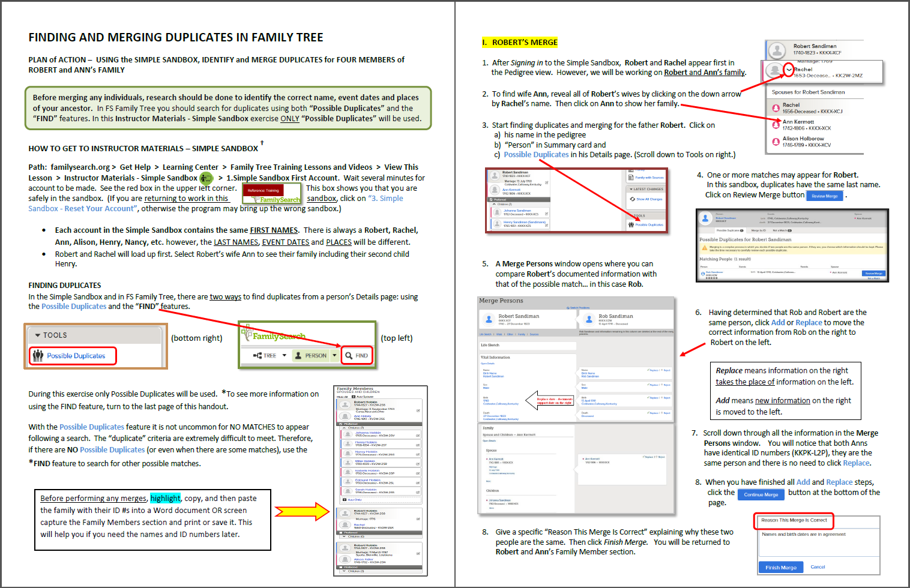Screen dimensions: 910x588
Task: Switch to the Merge by ID tab
Action: tap(759, 230)
